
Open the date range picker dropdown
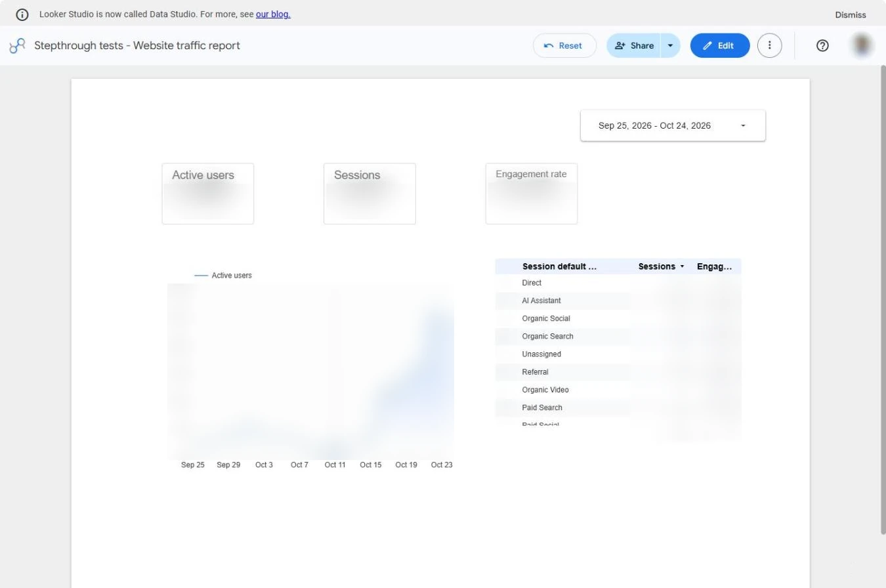point(673,125)
